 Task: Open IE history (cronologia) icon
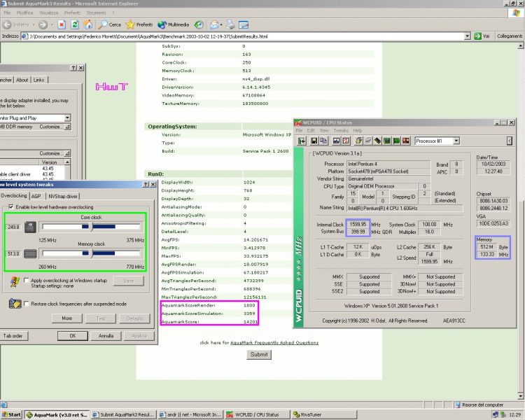click(x=199, y=24)
